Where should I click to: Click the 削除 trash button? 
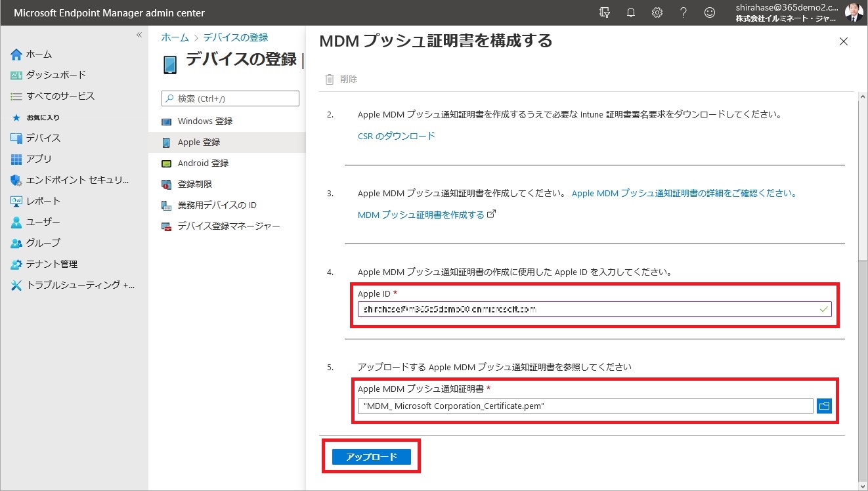[x=341, y=79]
